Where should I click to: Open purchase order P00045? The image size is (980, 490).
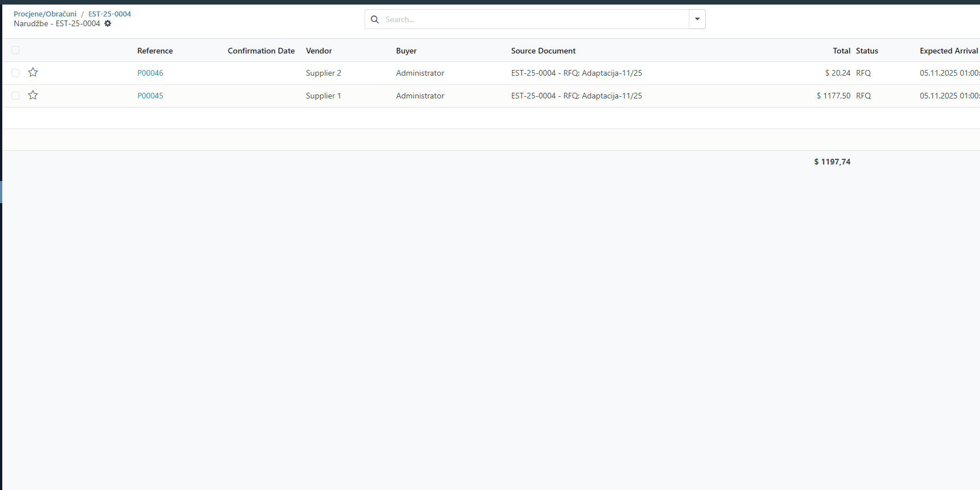coord(150,96)
